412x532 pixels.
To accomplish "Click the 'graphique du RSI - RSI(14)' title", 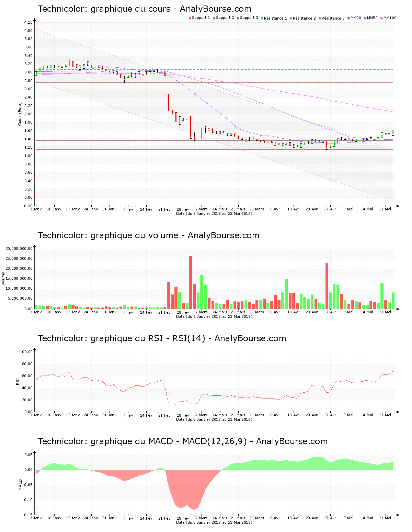I will pos(148,338).
